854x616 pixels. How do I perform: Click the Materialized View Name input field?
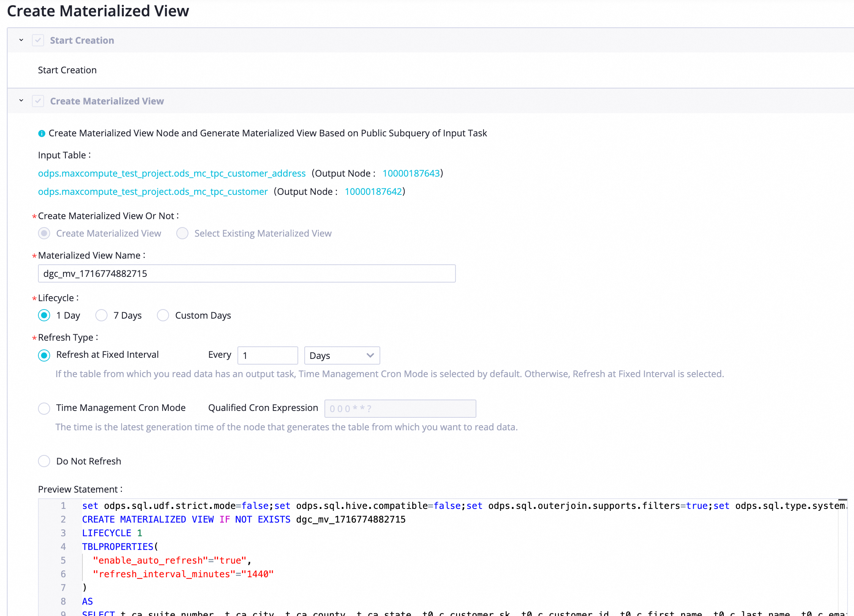pyautogui.click(x=247, y=273)
